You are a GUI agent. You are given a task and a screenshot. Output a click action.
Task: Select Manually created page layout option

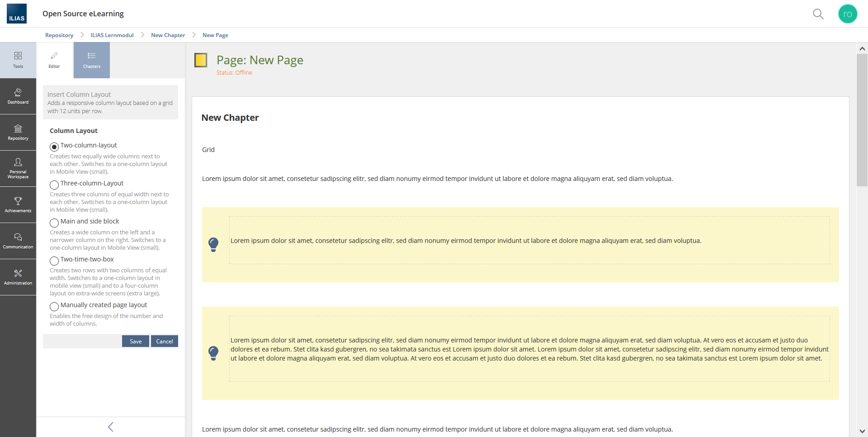(x=54, y=306)
